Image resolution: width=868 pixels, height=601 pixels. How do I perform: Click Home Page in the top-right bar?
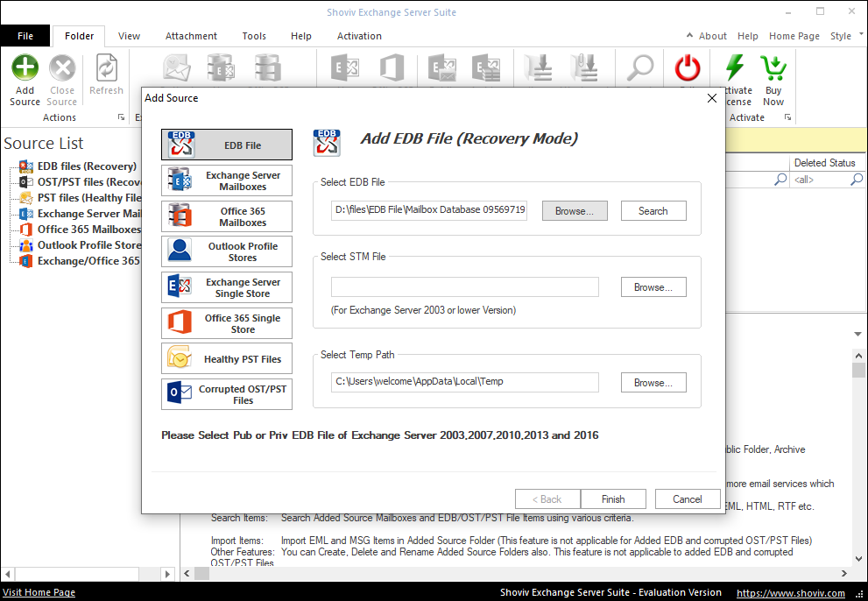(x=794, y=36)
